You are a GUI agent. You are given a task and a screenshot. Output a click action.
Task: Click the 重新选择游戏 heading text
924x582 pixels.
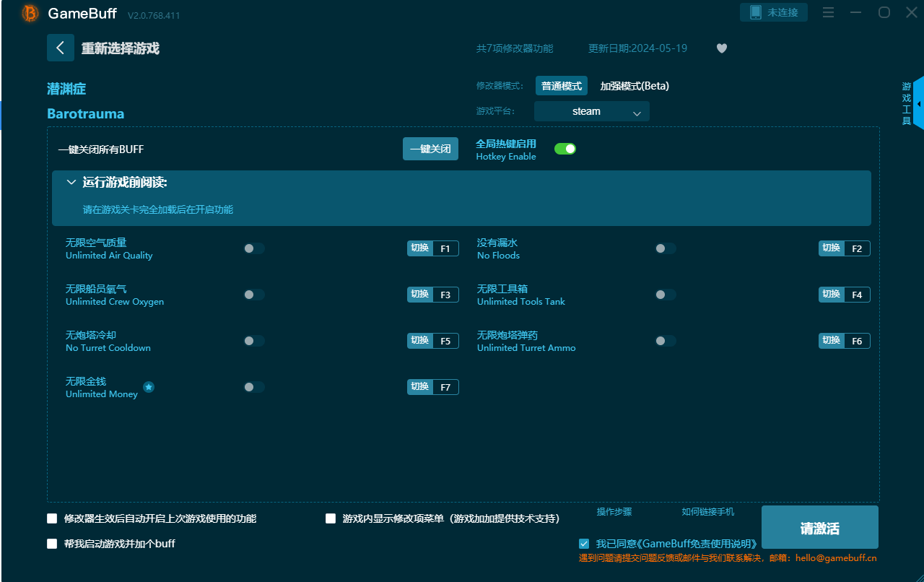pyautogui.click(x=120, y=48)
